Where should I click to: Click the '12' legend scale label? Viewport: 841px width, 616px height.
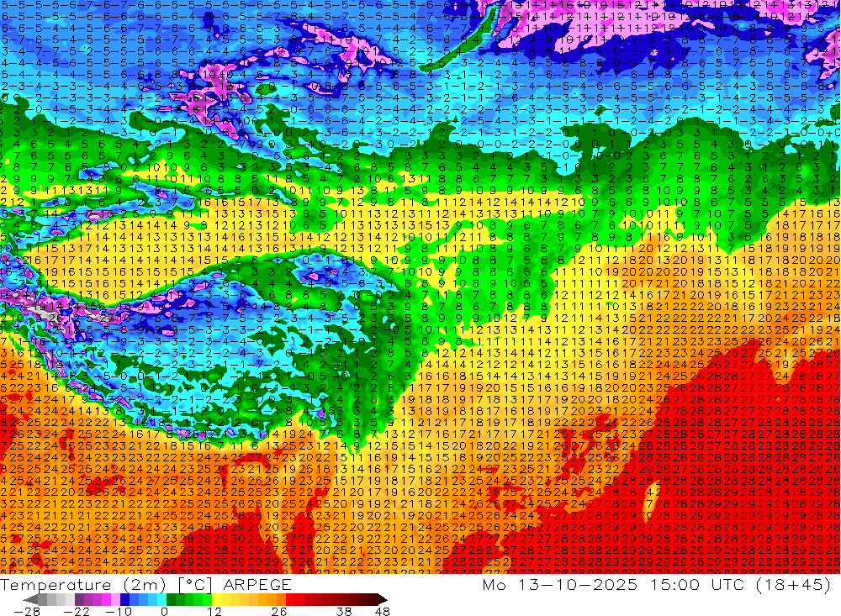coord(214,611)
